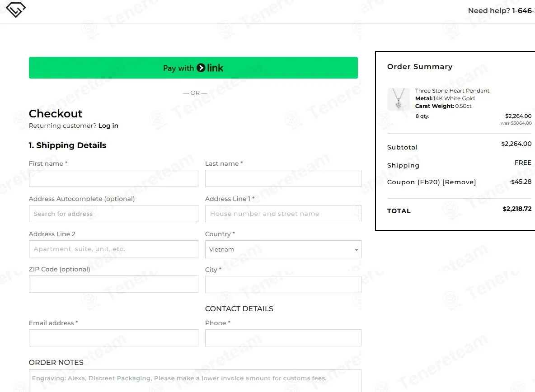Select the Search for address box
Viewport: 535px width, 392px height.
point(113,214)
